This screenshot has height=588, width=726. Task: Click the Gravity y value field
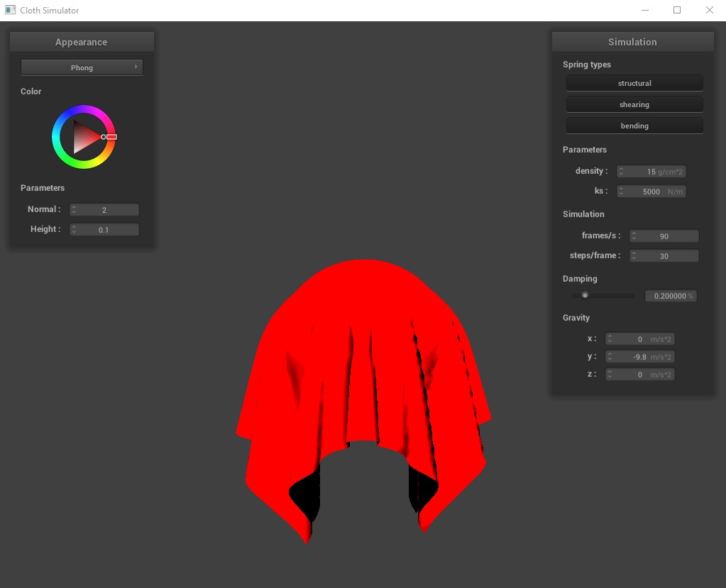point(640,357)
